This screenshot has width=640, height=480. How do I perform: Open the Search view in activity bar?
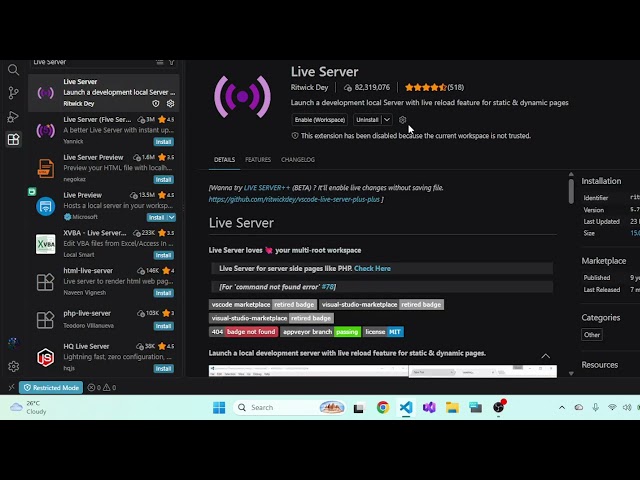[x=13, y=70]
